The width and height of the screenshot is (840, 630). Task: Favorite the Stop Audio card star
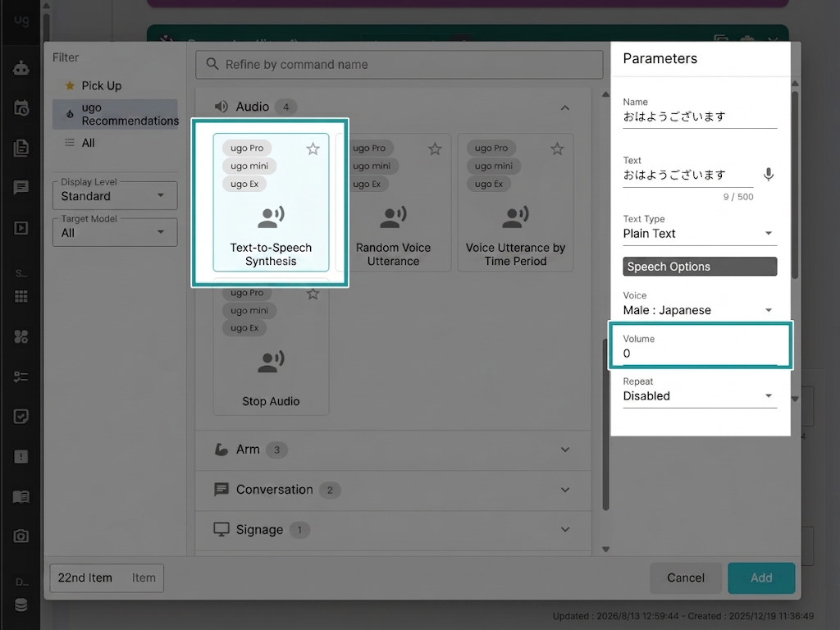[313, 294]
